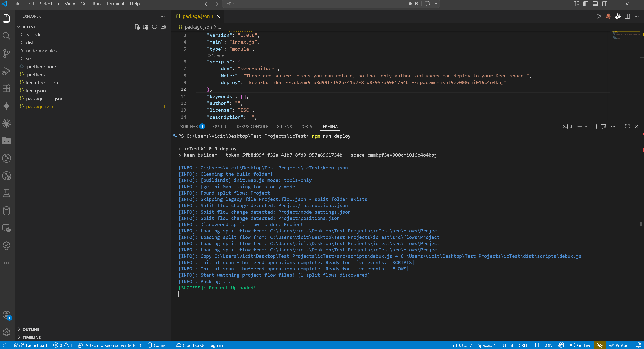The height and width of the screenshot is (349, 644).
Task: Open the Testing flask icon view
Action: [x=6, y=193]
